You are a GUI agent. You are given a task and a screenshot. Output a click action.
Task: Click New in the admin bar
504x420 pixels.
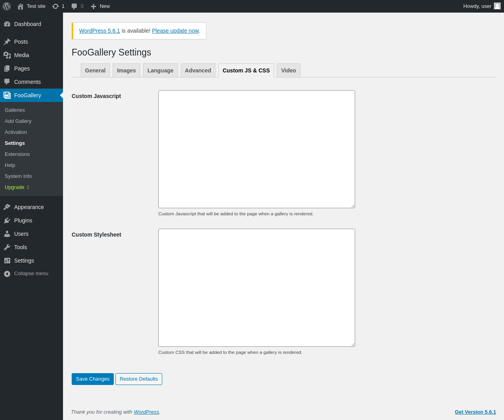click(100, 6)
